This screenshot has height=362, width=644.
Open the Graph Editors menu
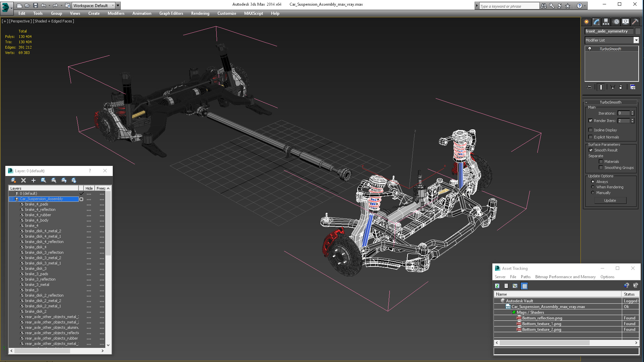coord(171,13)
